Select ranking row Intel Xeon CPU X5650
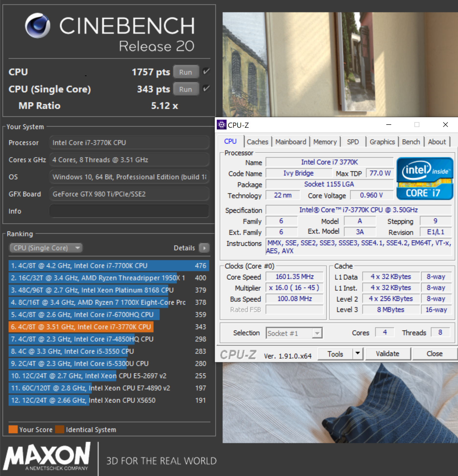Screen dimensions: 458x476 109,400
